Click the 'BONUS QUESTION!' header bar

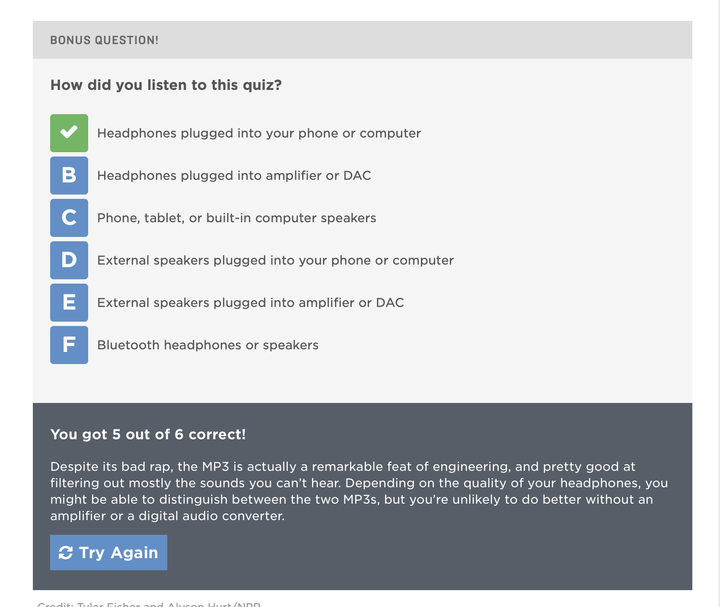click(x=362, y=40)
